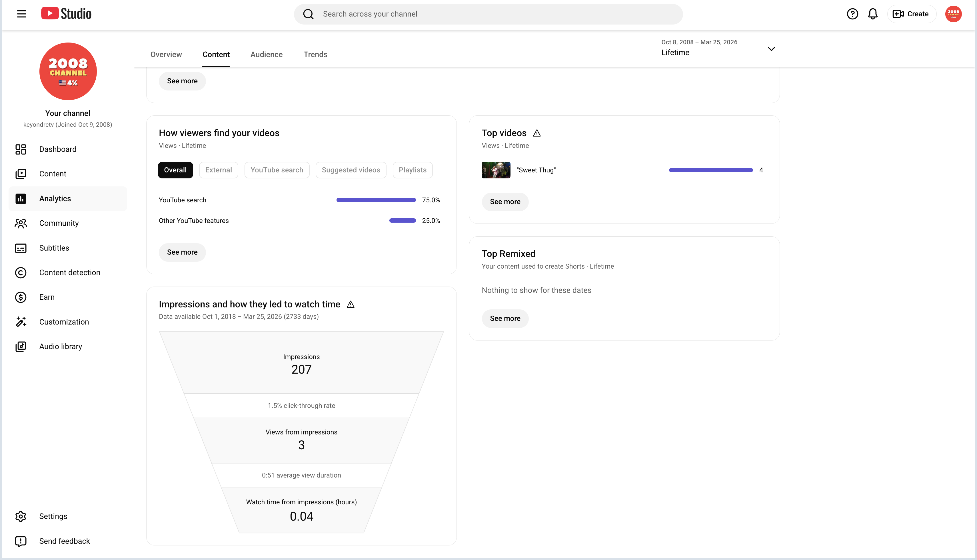This screenshot has width=977, height=560.
Task: Click the YouTube search 75.0% bar
Action: (x=376, y=200)
